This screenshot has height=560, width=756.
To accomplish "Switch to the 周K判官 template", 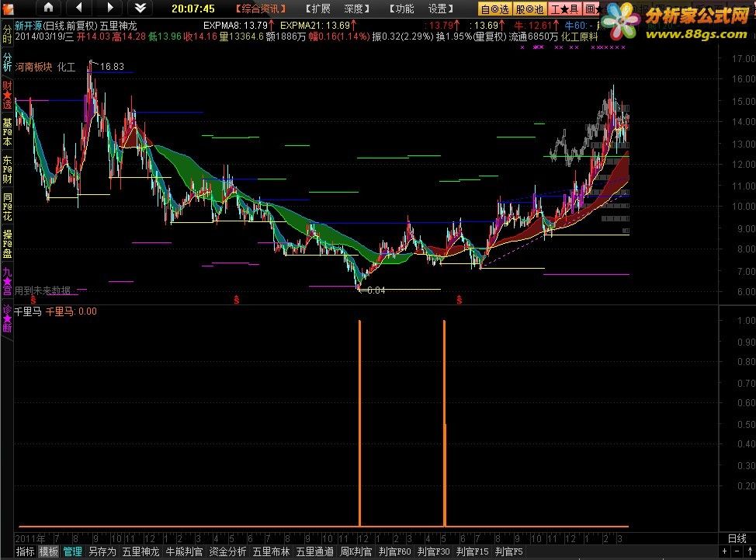I will click(x=355, y=551).
